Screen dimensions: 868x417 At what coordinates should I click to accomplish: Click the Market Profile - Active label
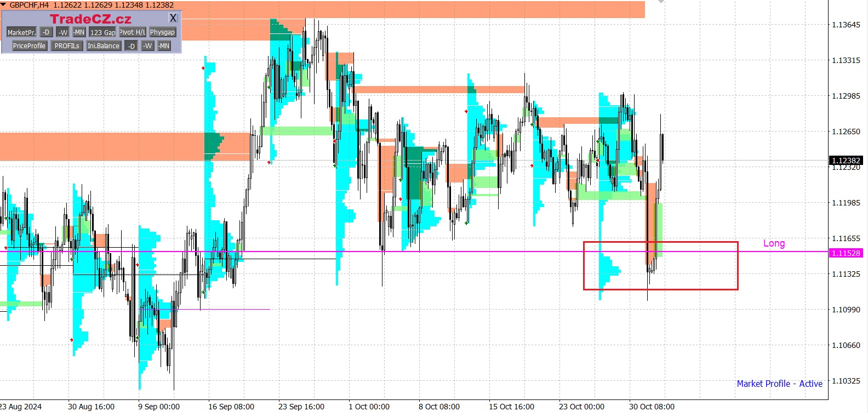(779, 384)
